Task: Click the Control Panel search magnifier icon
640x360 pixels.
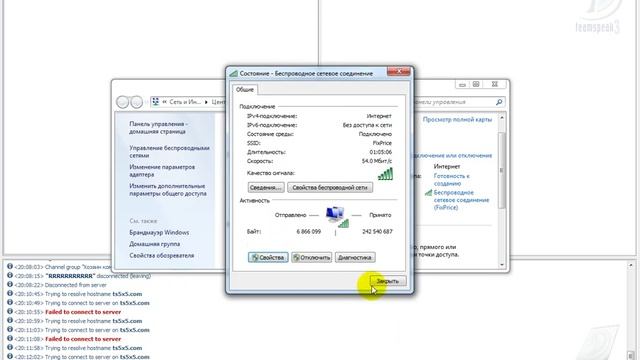Action: click(x=499, y=102)
